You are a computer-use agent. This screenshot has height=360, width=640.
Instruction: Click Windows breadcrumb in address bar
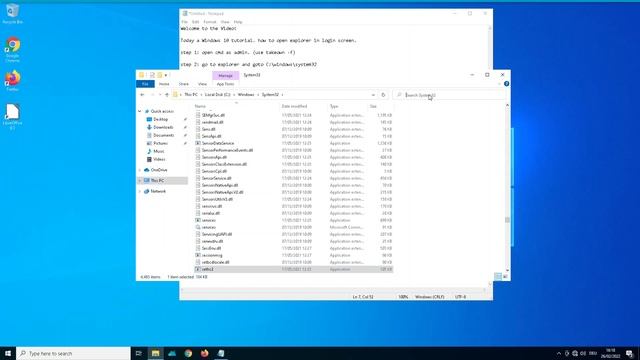246,95
